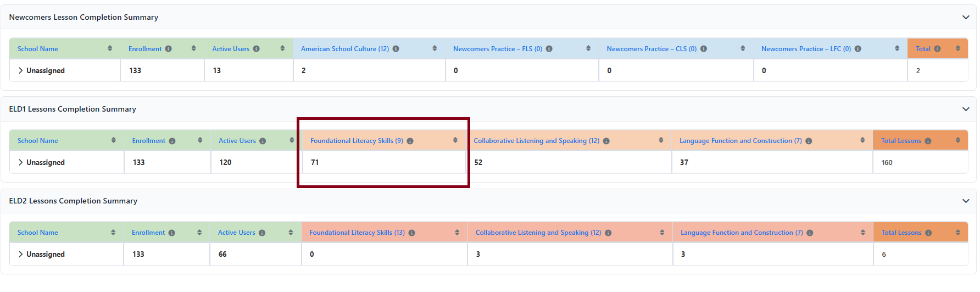Select value 71 in ELD1 Foundational Literacy cell

pos(315,162)
